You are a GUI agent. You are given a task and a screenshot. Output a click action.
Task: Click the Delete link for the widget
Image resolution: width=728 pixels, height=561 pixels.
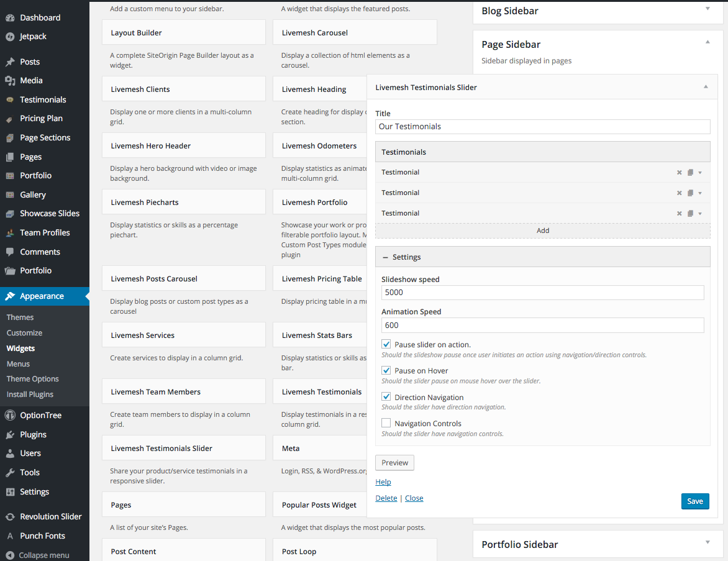point(386,498)
